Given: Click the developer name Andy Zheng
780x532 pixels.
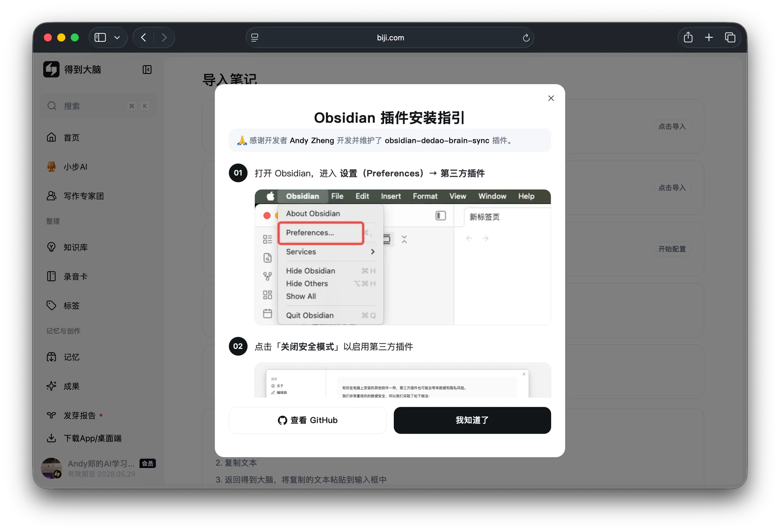Looking at the screenshot, I should pyautogui.click(x=312, y=141).
